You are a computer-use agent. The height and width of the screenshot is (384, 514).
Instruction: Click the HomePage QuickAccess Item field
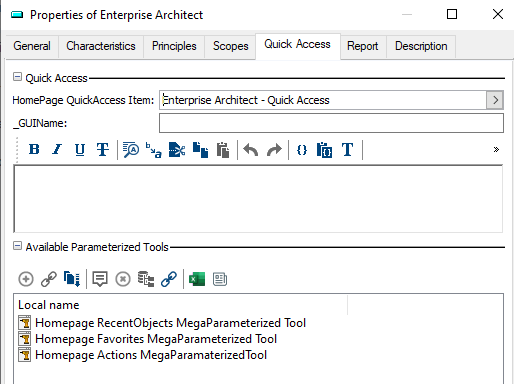pos(323,100)
